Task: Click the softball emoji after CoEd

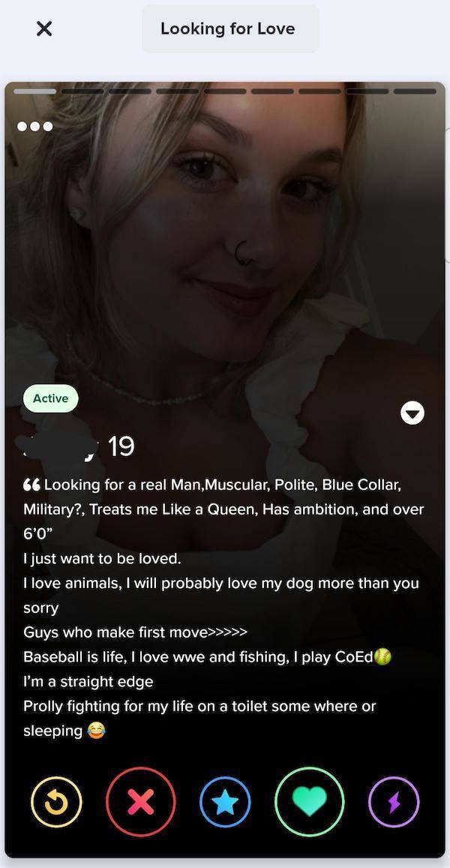Action: point(383,656)
